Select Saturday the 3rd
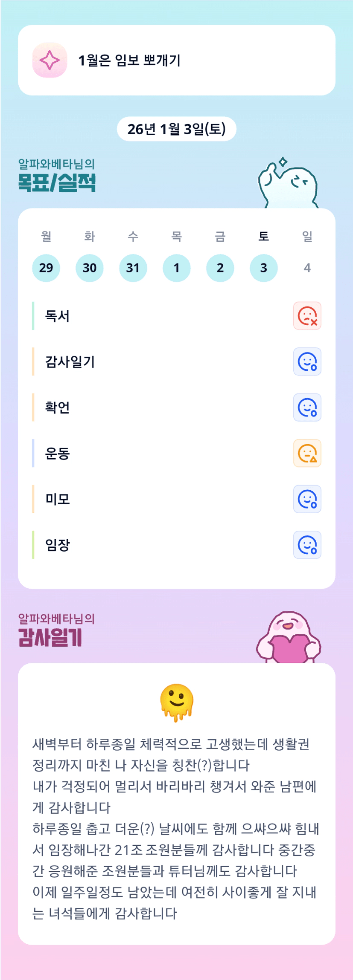This screenshot has width=353, height=980. tap(264, 268)
